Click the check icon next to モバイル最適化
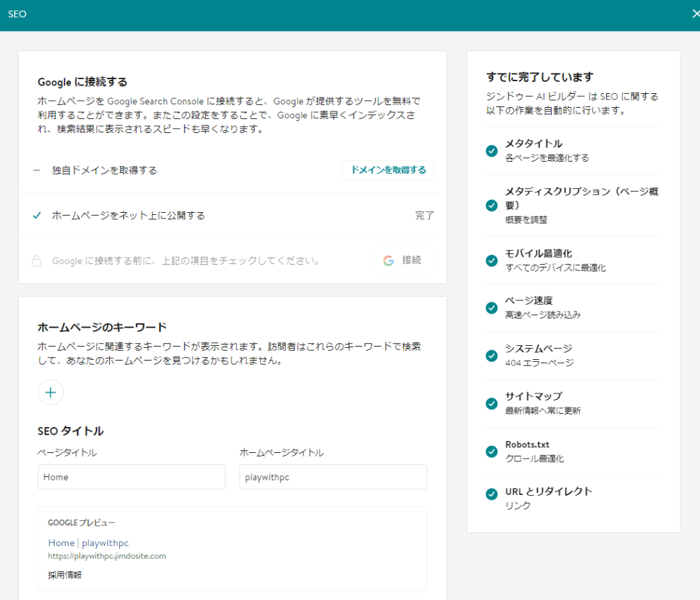The image size is (700, 600). click(491, 260)
